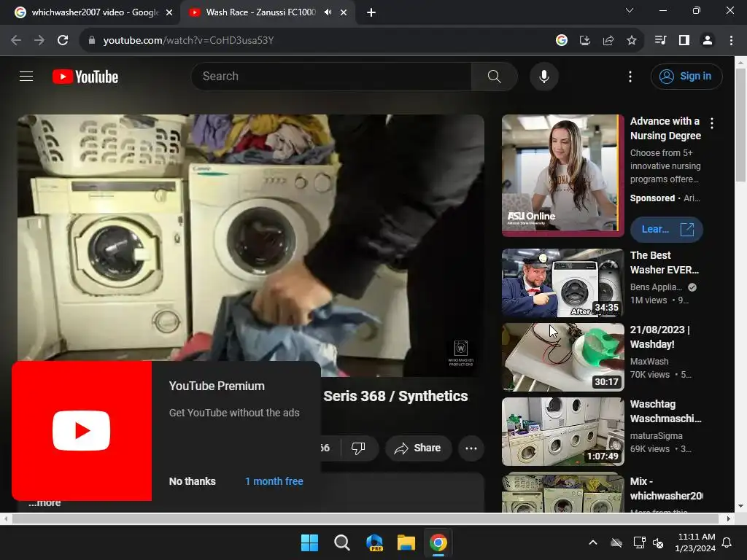The image size is (747, 560).
Task: Open the Bens Appliances channel name
Action: tap(656, 287)
